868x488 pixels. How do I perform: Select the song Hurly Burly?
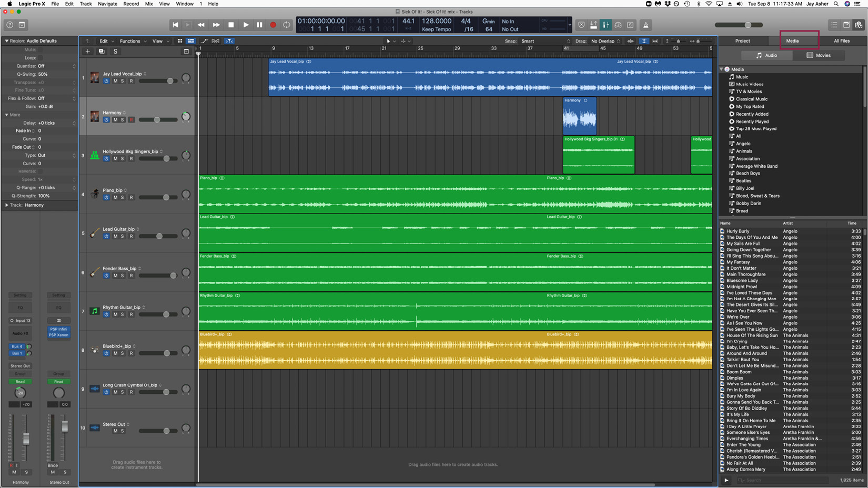click(x=738, y=231)
